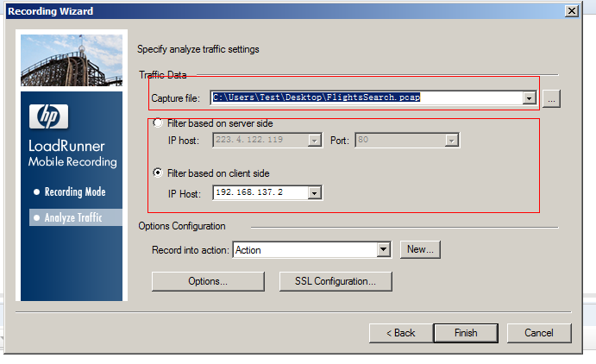Go to previous step with Back button
This screenshot has width=596, height=364.
[401, 333]
